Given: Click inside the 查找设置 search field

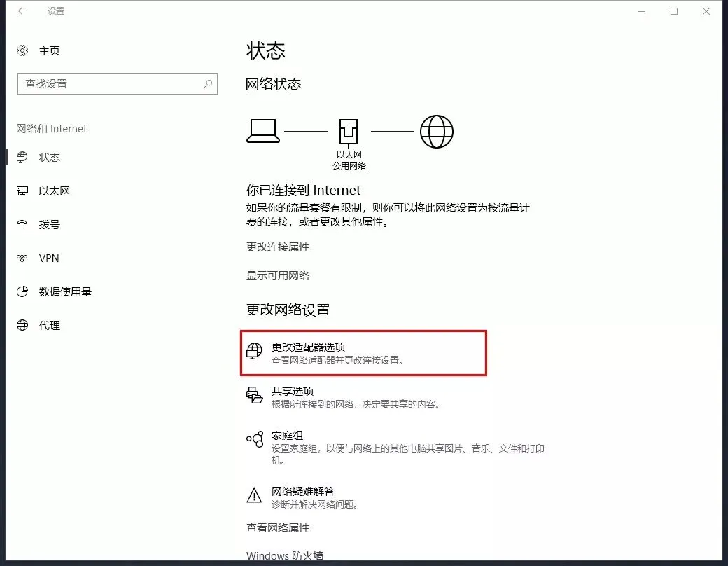Looking at the screenshot, I should pyautogui.click(x=112, y=84).
